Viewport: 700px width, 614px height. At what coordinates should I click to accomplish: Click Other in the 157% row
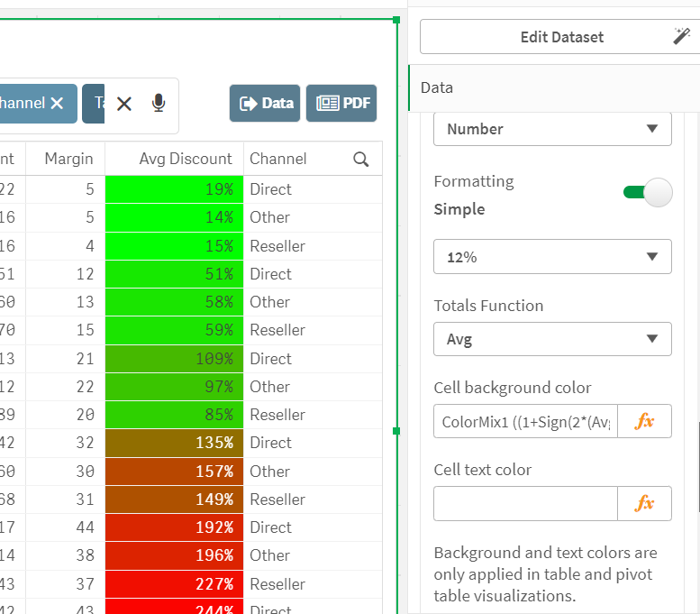[269, 471]
